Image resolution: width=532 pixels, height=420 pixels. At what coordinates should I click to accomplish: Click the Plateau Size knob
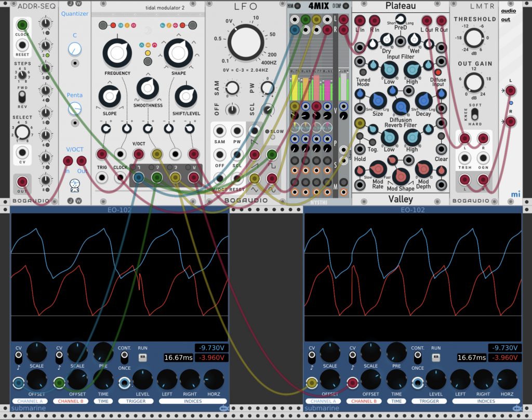point(378,100)
